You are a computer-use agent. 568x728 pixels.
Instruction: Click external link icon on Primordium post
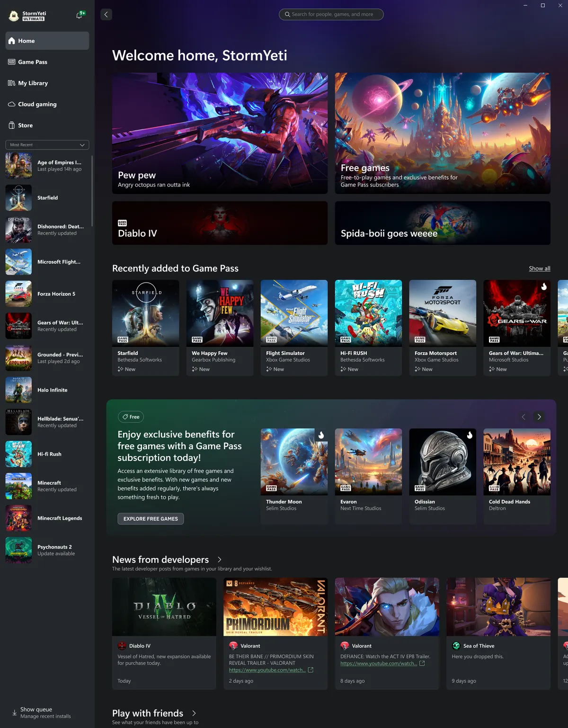click(x=311, y=670)
